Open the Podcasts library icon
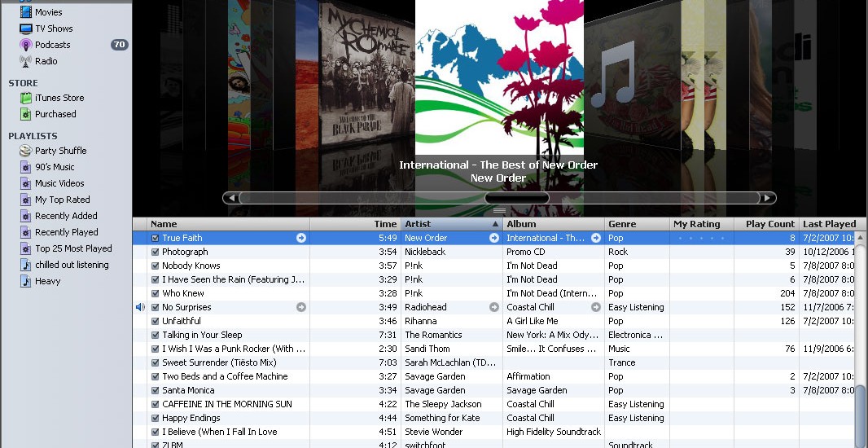 coord(25,45)
